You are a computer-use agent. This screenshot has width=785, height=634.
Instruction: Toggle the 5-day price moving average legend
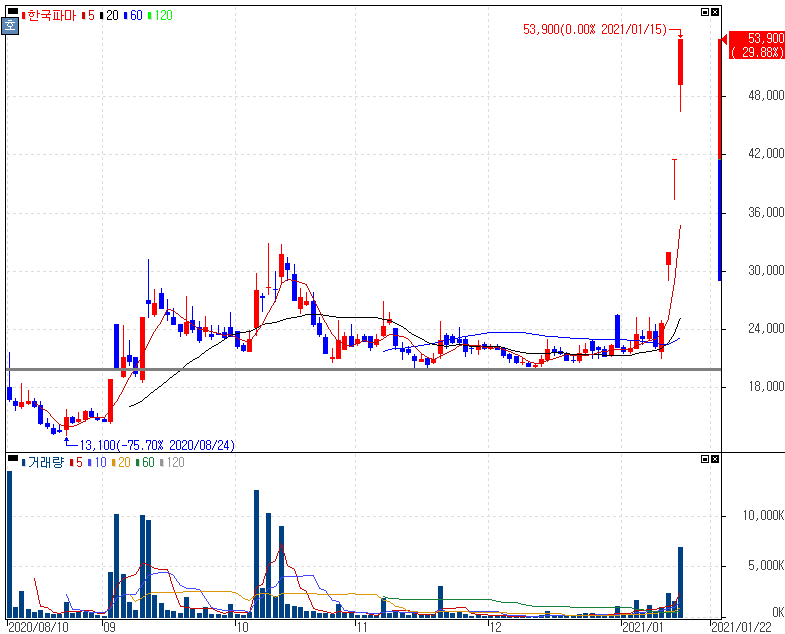(x=88, y=16)
